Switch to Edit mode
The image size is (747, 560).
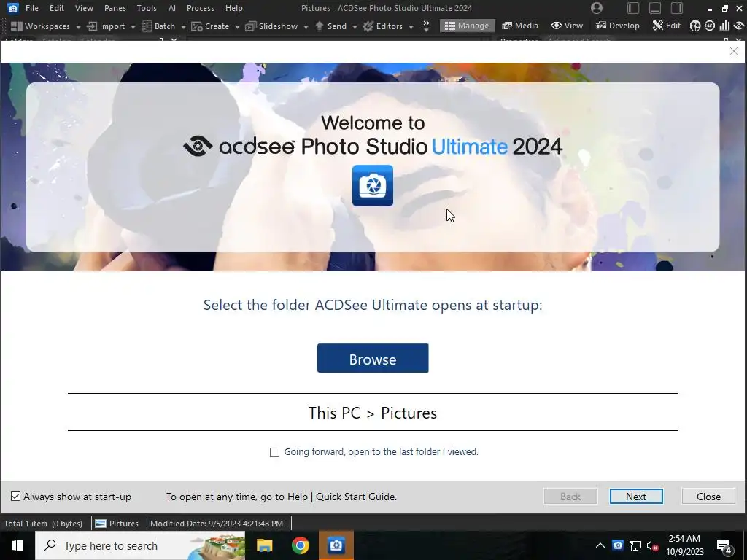(667, 26)
